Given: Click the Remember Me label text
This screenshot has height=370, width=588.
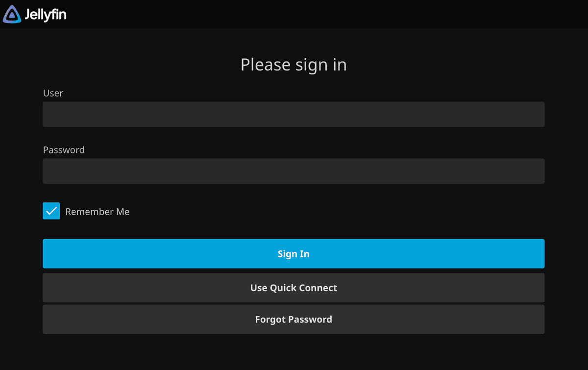Looking at the screenshot, I should click(98, 211).
